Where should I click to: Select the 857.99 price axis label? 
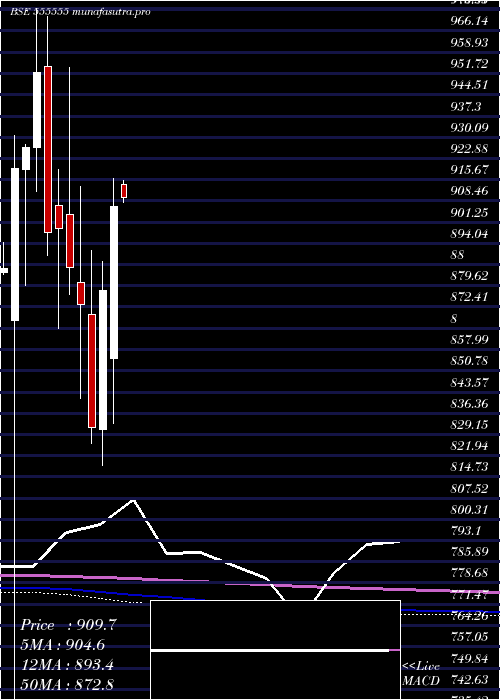coord(469,340)
